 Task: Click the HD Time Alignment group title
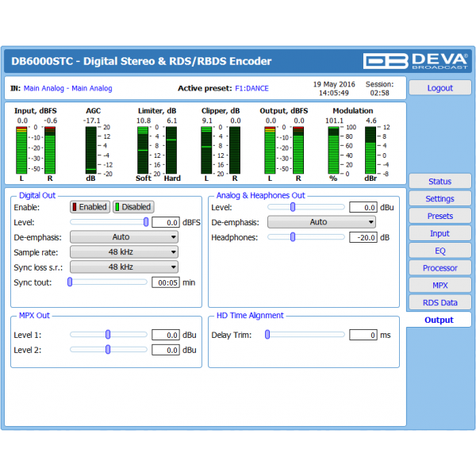click(x=250, y=316)
